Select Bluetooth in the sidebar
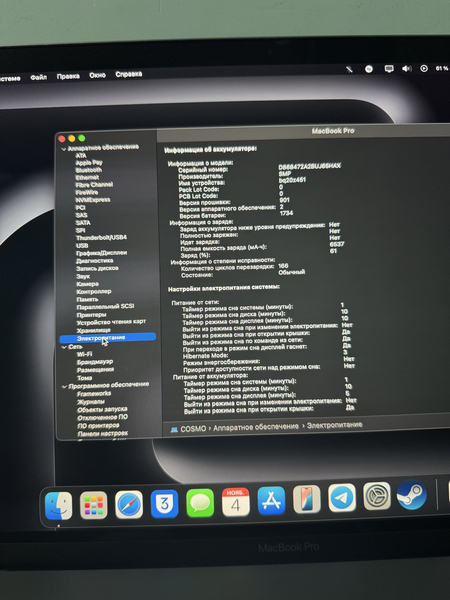This screenshot has width=450, height=600. tap(88, 170)
